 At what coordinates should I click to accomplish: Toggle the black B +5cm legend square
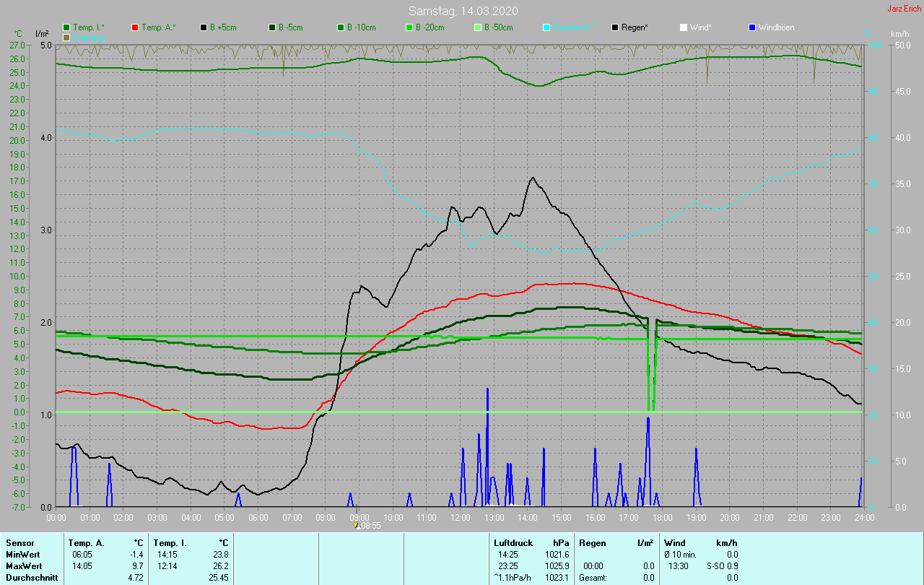tap(204, 27)
